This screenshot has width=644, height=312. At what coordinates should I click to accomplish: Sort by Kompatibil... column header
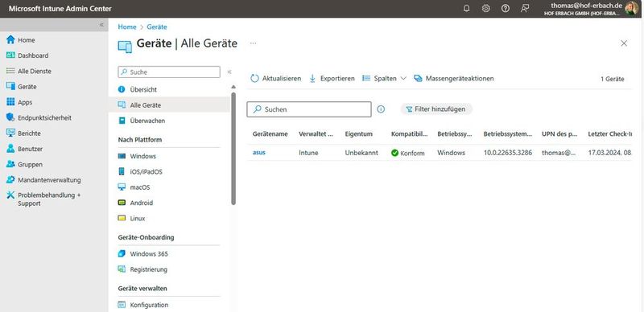(410, 134)
